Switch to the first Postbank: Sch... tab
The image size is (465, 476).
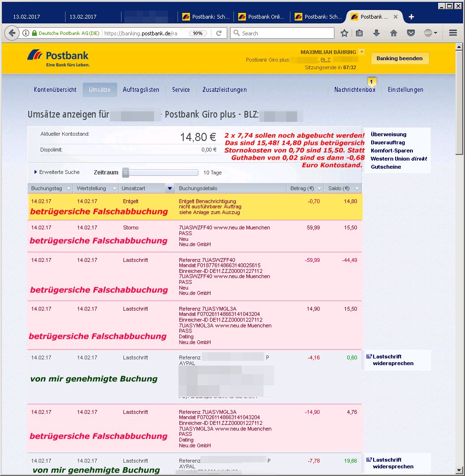click(205, 17)
